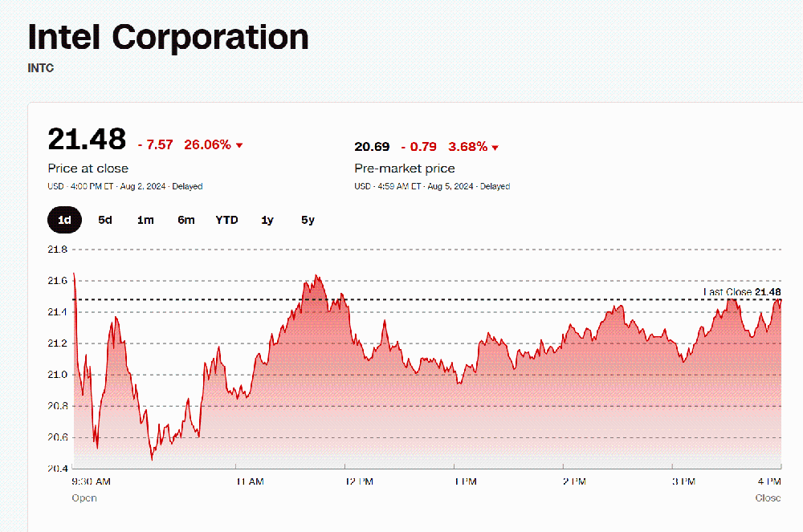Open the 1y chart view

pyautogui.click(x=267, y=220)
